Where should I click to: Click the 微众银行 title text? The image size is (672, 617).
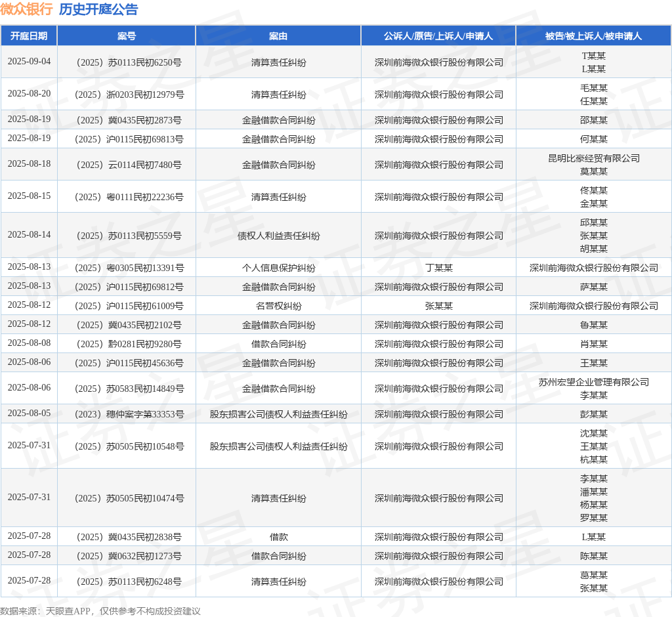coord(26,9)
